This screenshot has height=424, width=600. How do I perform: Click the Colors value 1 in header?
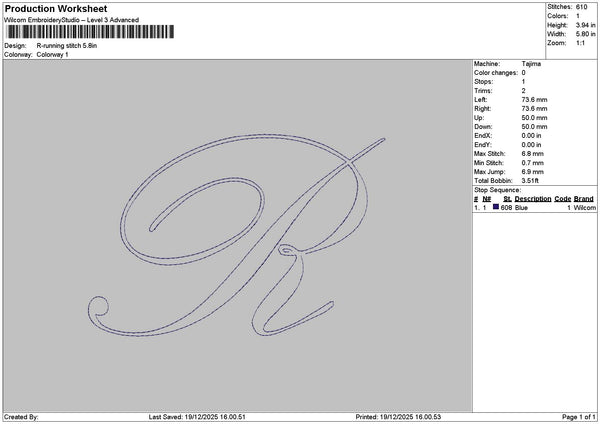point(578,16)
